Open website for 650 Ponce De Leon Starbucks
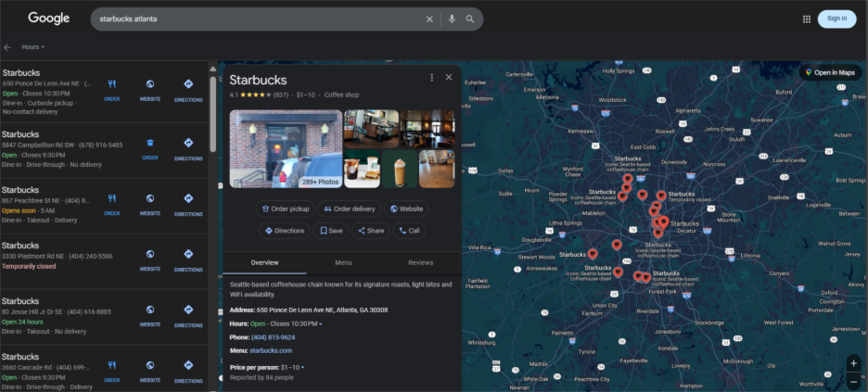 pyautogui.click(x=150, y=90)
